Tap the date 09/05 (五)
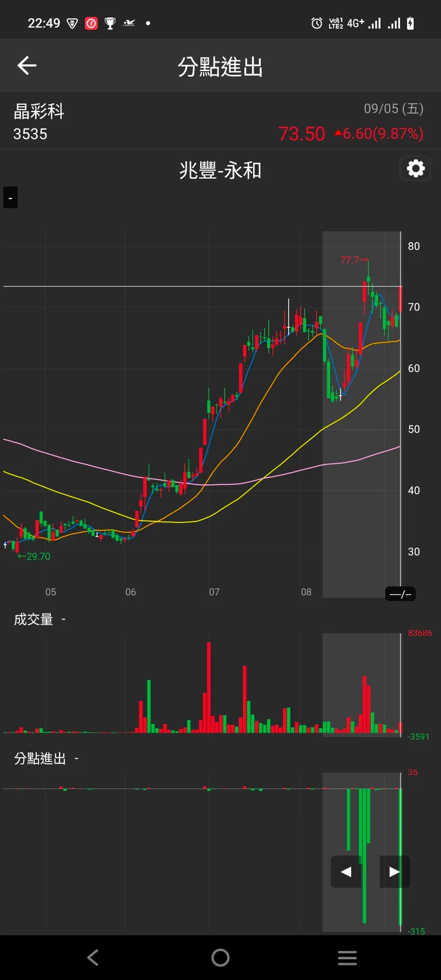The width and height of the screenshot is (441, 980). (x=394, y=108)
